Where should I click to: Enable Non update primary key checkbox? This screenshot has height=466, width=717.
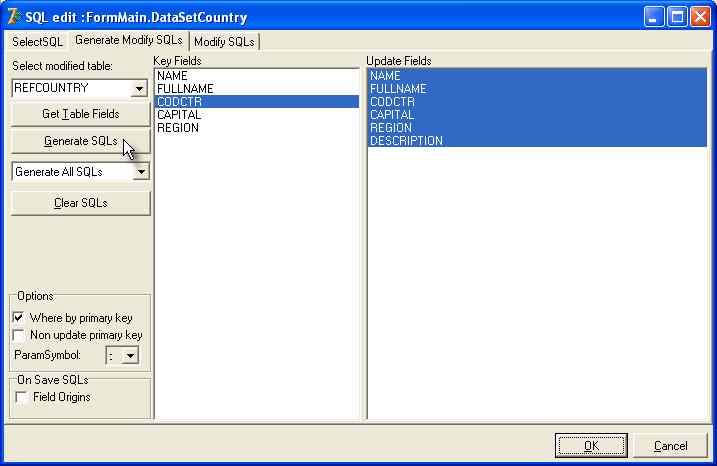click(19, 335)
